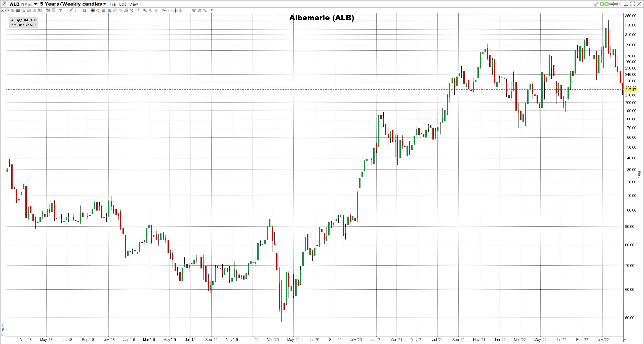644x344 pixels.
Task: Click the 100.00 price axis label
Action: (x=631, y=210)
